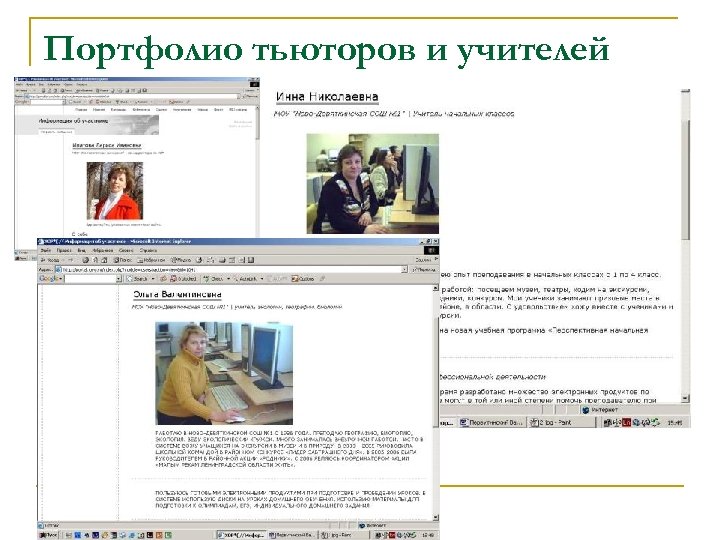Click the History icon in front browser toolbar
720x540 pixels.
click(199, 260)
